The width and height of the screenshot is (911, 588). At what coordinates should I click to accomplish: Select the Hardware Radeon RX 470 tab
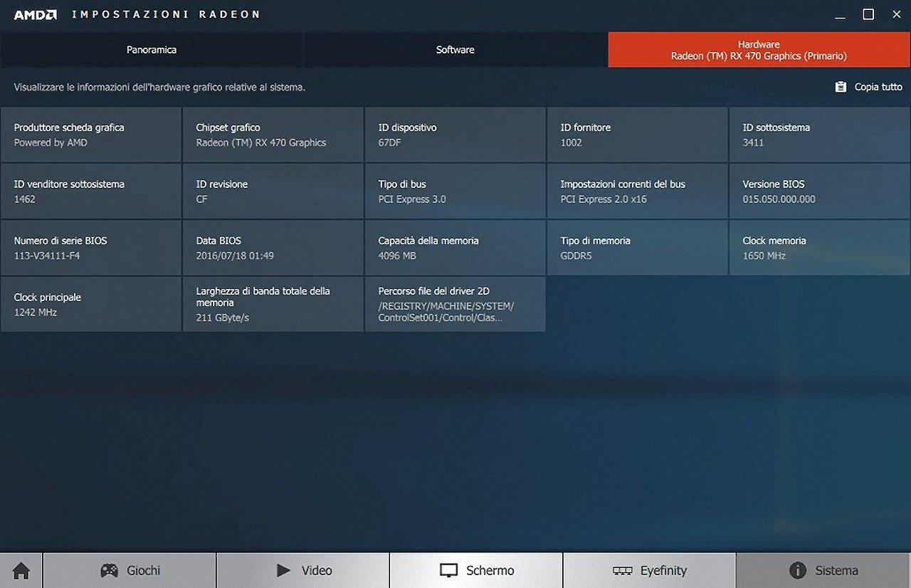coord(759,50)
